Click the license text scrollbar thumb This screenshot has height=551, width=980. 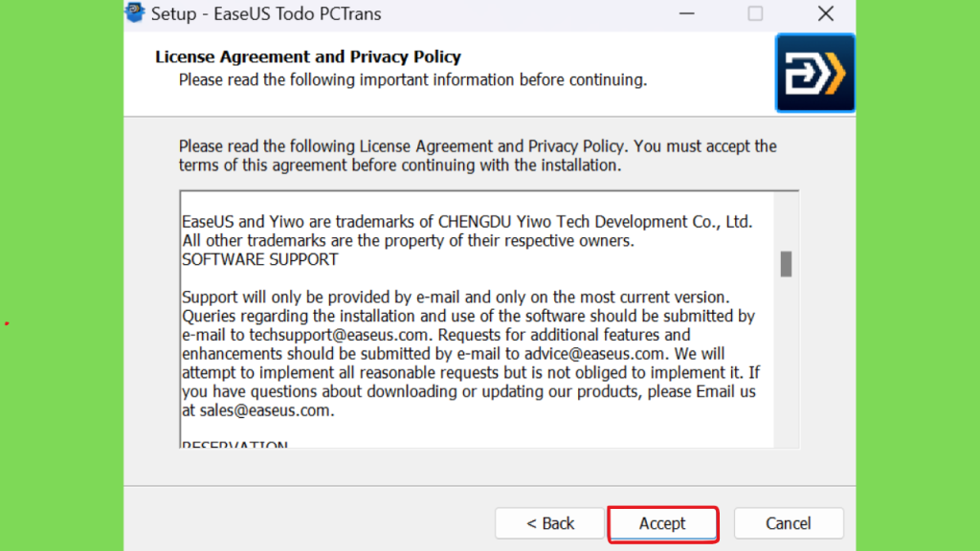pos(787,264)
